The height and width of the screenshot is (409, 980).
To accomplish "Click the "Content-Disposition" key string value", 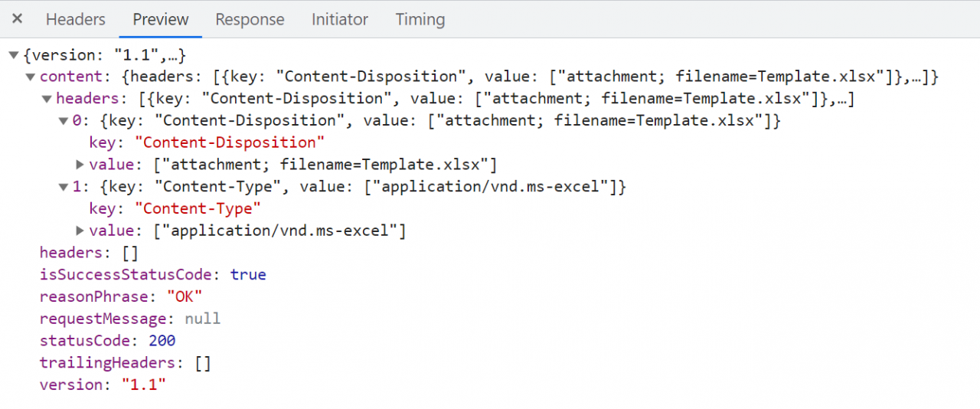I will tap(230, 142).
